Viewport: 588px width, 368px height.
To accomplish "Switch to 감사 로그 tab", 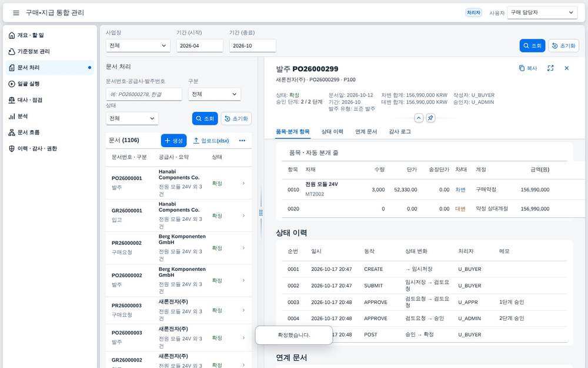I will (x=400, y=132).
